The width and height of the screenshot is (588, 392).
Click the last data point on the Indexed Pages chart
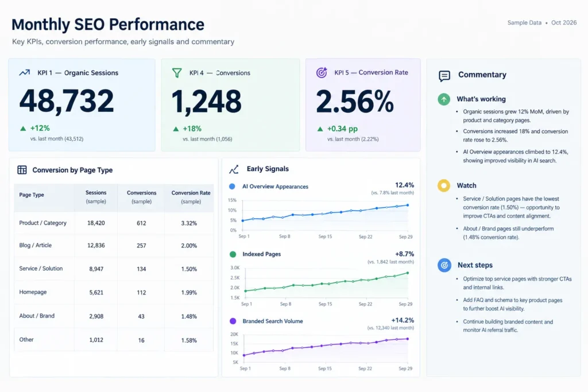[x=408, y=273]
